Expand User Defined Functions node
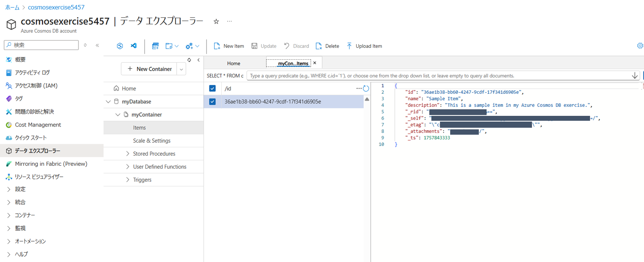 tap(128, 167)
